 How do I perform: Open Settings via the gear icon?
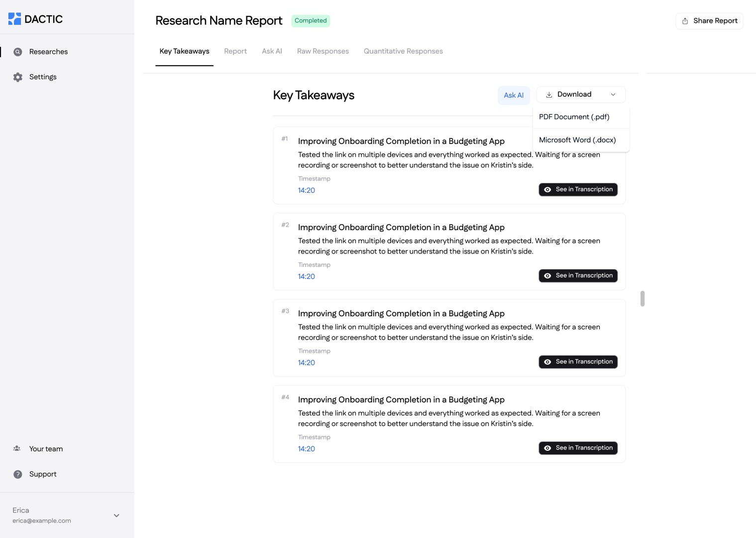pyautogui.click(x=18, y=77)
